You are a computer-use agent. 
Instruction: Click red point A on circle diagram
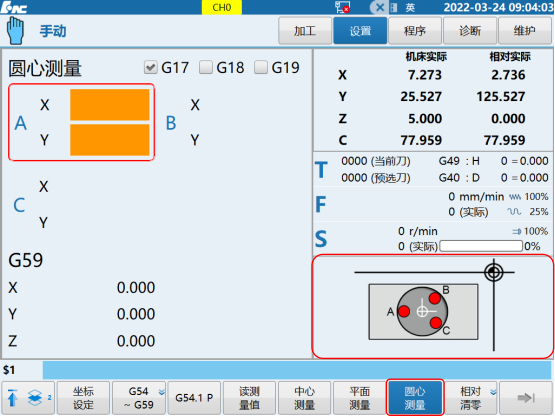pyautogui.click(x=404, y=311)
